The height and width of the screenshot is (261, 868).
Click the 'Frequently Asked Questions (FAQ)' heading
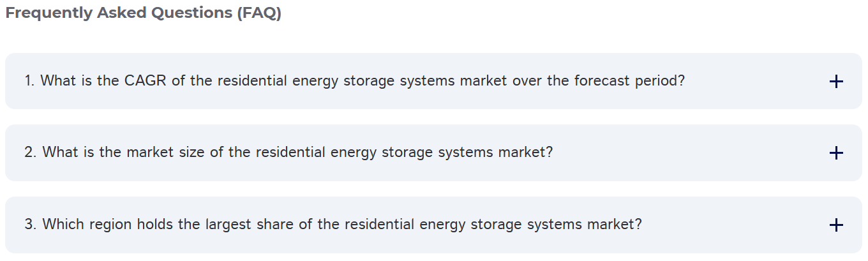144,13
